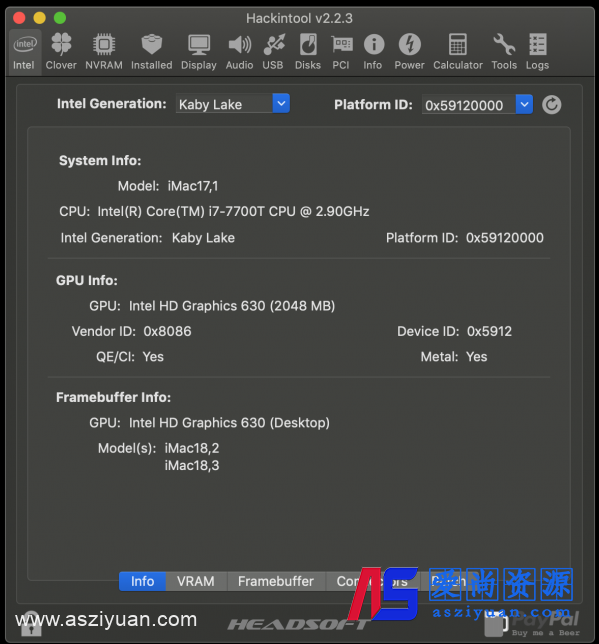Screen dimensions: 599x644
Task: Minimize the Hackintool window
Action: tap(39, 18)
